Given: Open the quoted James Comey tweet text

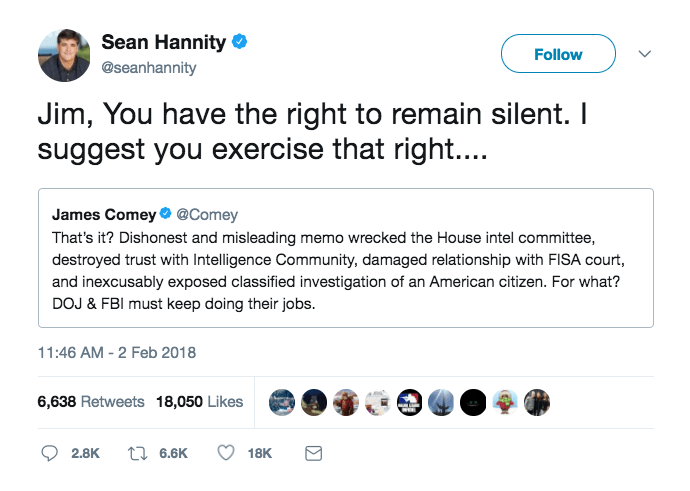Looking at the screenshot, I should click(x=338, y=271).
